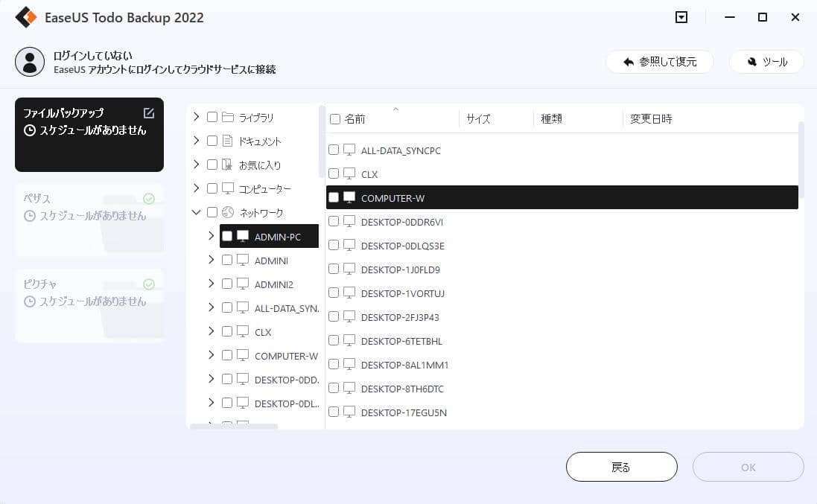This screenshot has height=504, width=817.
Task: Click the CLX computer icon in file list
Action: [349, 173]
